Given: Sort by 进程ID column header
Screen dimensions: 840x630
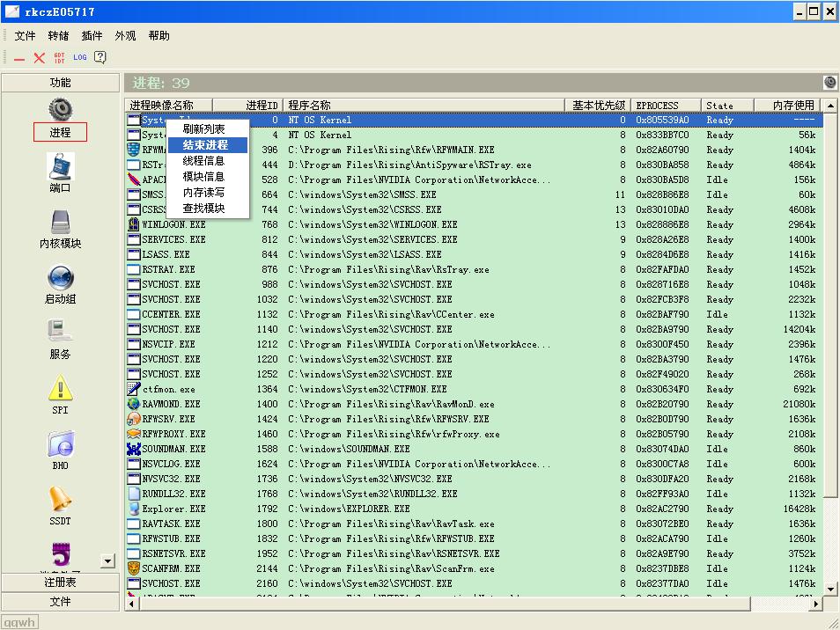Looking at the screenshot, I should (x=247, y=106).
